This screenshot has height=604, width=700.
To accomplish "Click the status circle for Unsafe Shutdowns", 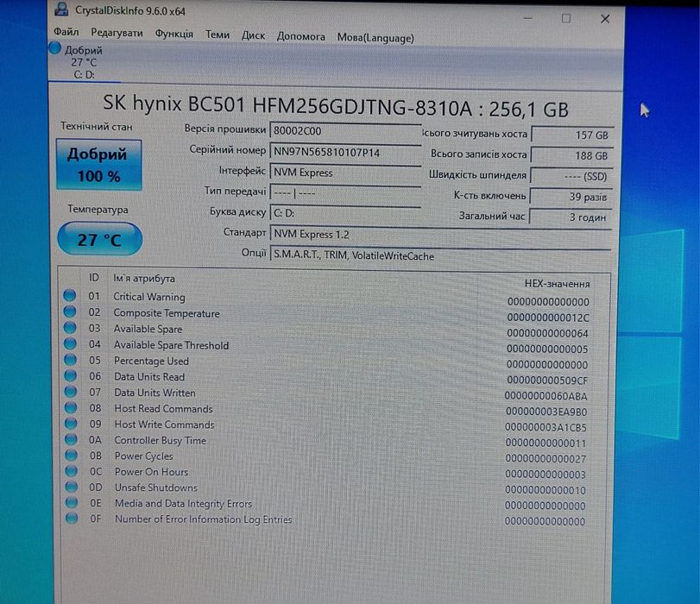I will click(72, 487).
